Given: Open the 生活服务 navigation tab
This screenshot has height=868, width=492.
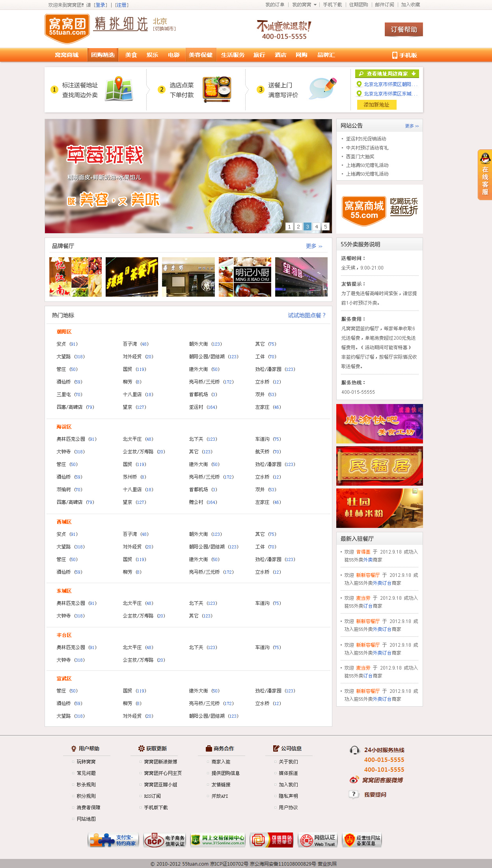Looking at the screenshot, I should [x=233, y=55].
